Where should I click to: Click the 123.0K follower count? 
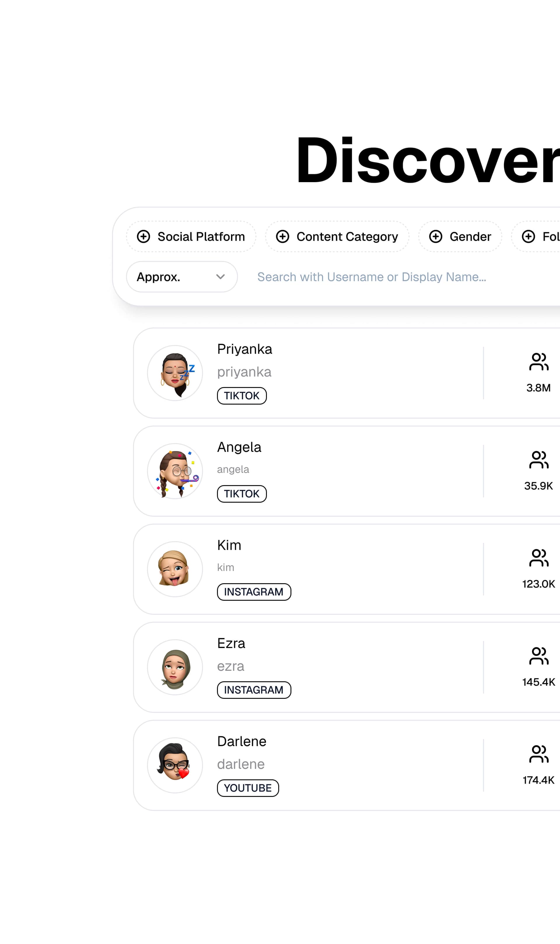point(539,584)
